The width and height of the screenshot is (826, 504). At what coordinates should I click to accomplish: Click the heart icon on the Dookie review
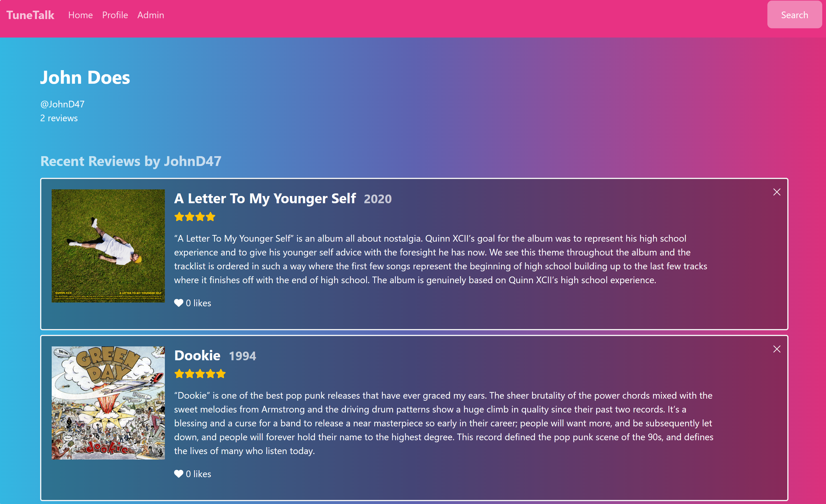(179, 474)
